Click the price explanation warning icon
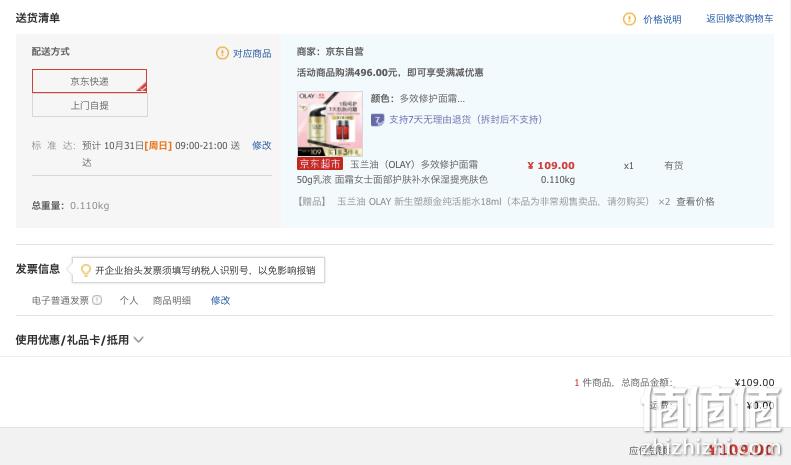The image size is (791, 465). [x=629, y=19]
